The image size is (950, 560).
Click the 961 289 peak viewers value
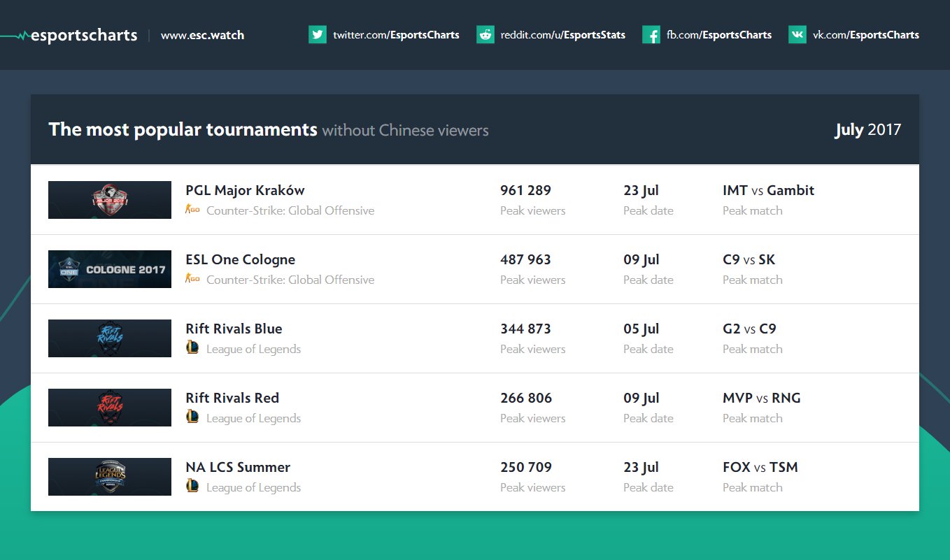525,190
